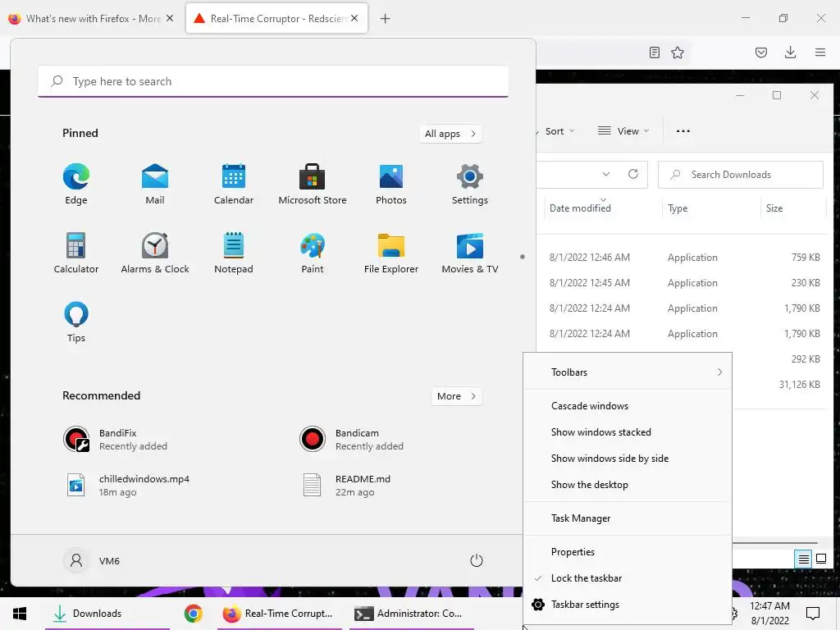Open the Tips app
This screenshot has width=840, height=630.
(76, 322)
